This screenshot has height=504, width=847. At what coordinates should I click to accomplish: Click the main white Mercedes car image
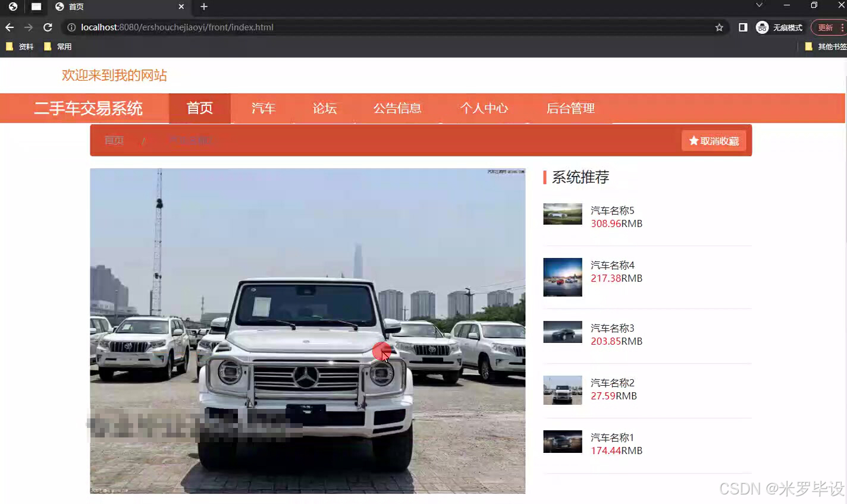(x=308, y=331)
